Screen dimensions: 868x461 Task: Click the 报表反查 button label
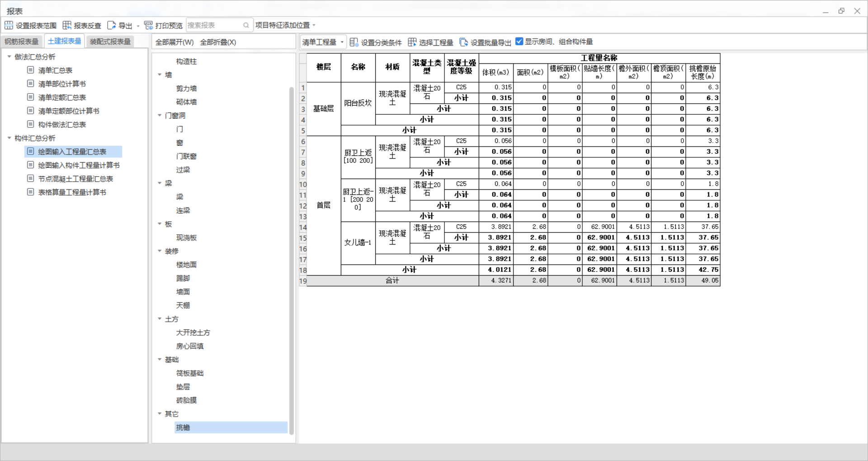[x=88, y=26]
